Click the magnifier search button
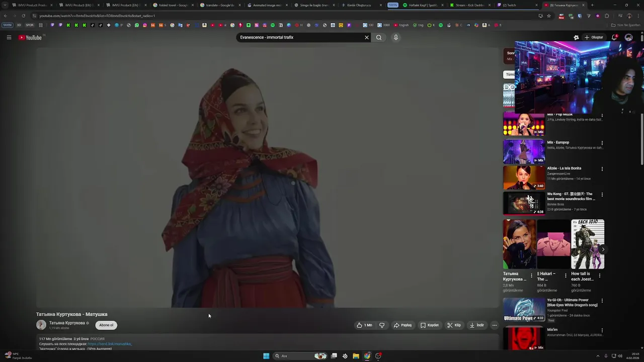This screenshot has width=644, height=362. (x=379, y=37)
